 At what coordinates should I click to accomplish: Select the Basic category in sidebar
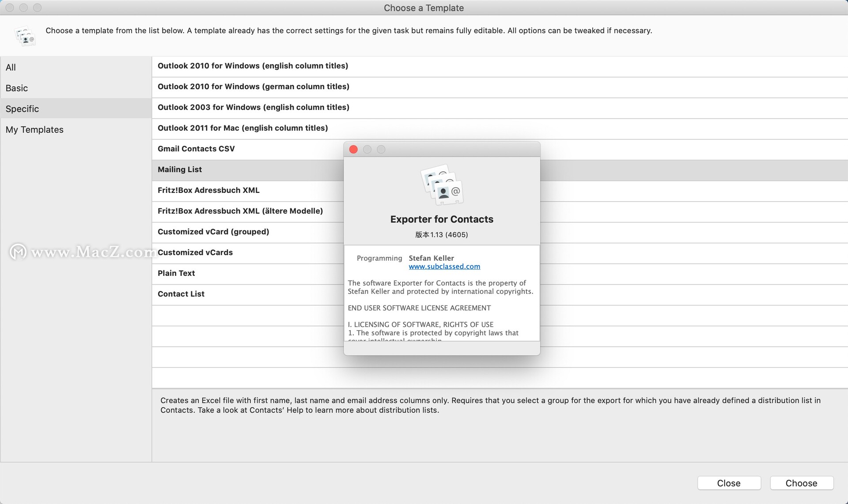[x=76, y=88]
